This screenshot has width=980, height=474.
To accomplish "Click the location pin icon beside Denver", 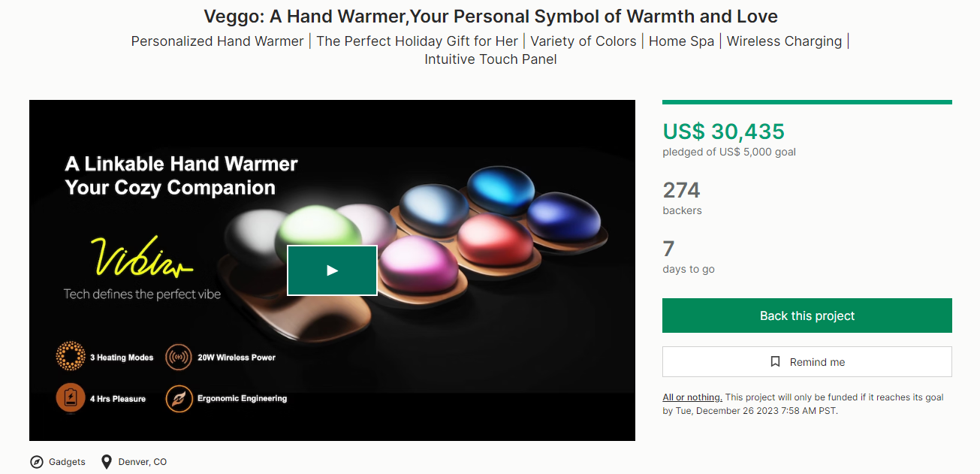I will point(107,462).
